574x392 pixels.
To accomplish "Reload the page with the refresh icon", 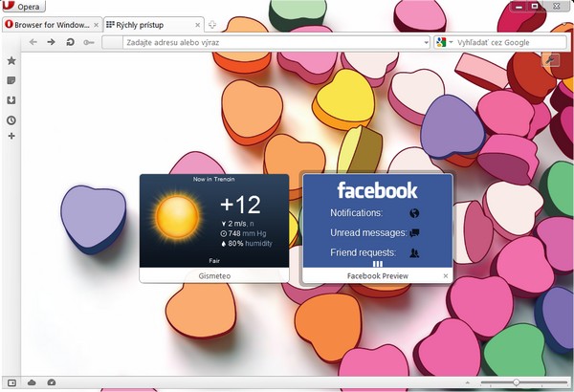I will [x=70, y=42].
